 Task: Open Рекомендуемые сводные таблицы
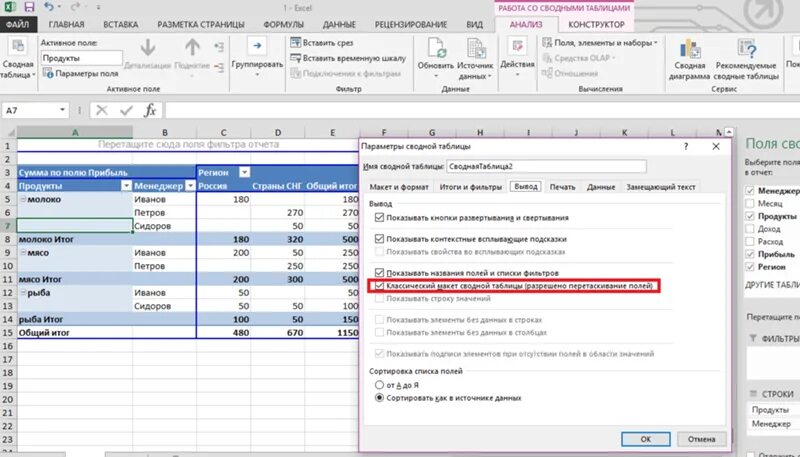(746, 59)
